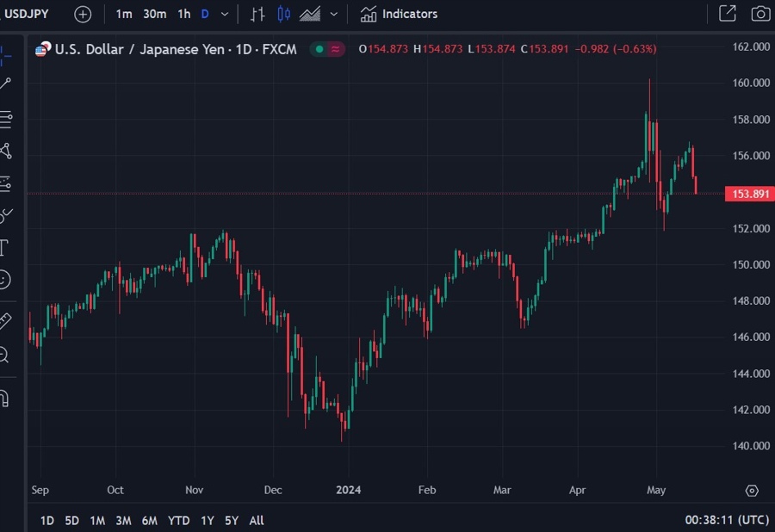The height and width of the screenshot is (532, 775).
Task: Toggle the green candle color pill
Action: (x=318, y=49)
